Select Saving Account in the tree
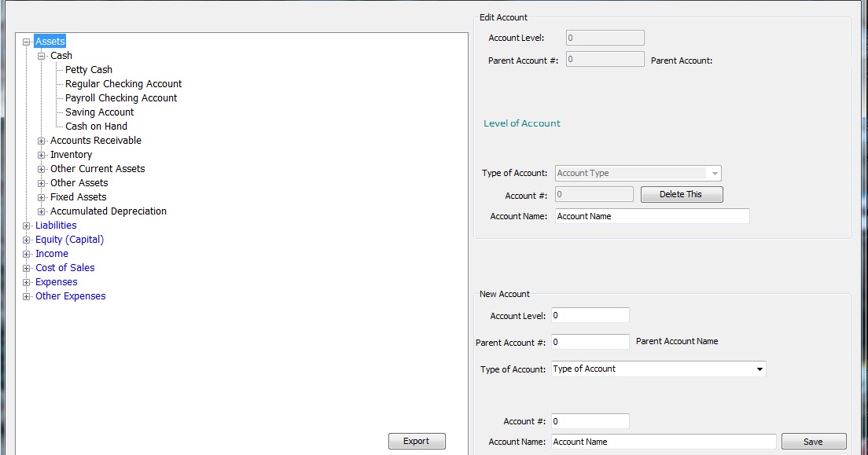 coord(100,112)
